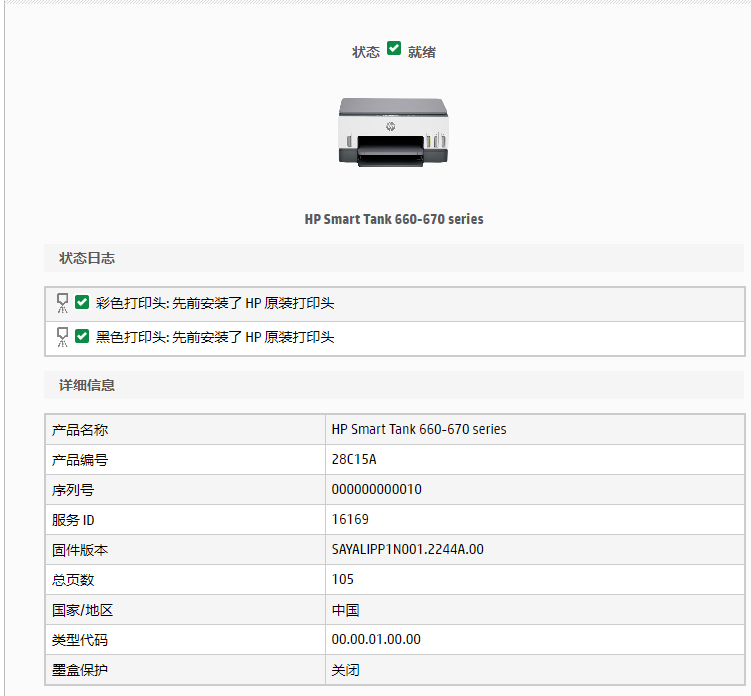Click the 总页数 label cell
Image resolution: width=751 pixels, height=696 pixels.
[x=185, y=580]
